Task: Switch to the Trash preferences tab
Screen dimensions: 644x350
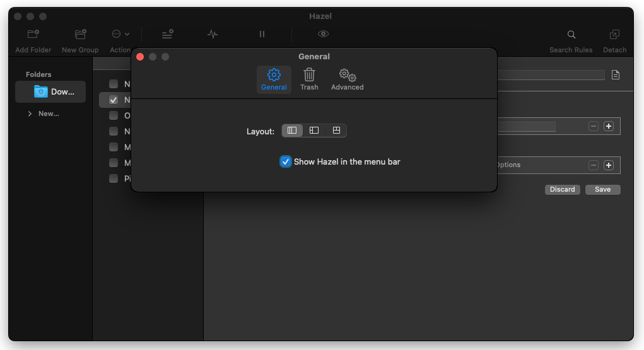Action: coord(309,79)
